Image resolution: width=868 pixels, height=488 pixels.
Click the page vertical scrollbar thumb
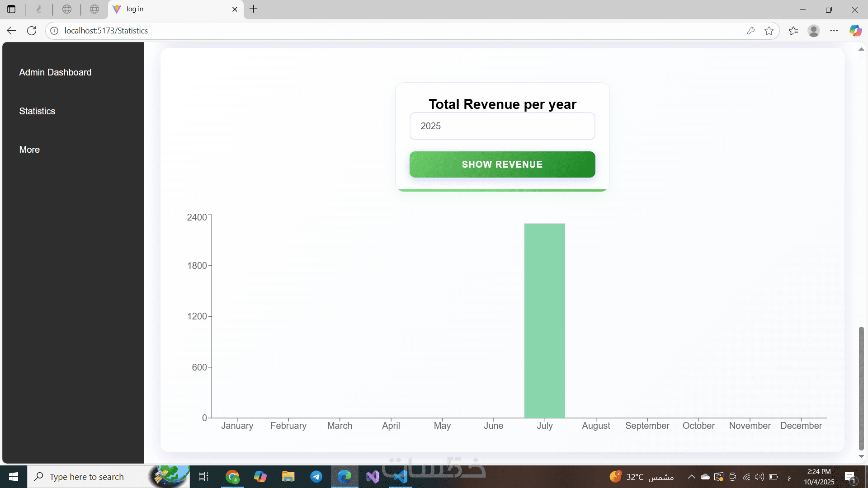pos(861,388)
